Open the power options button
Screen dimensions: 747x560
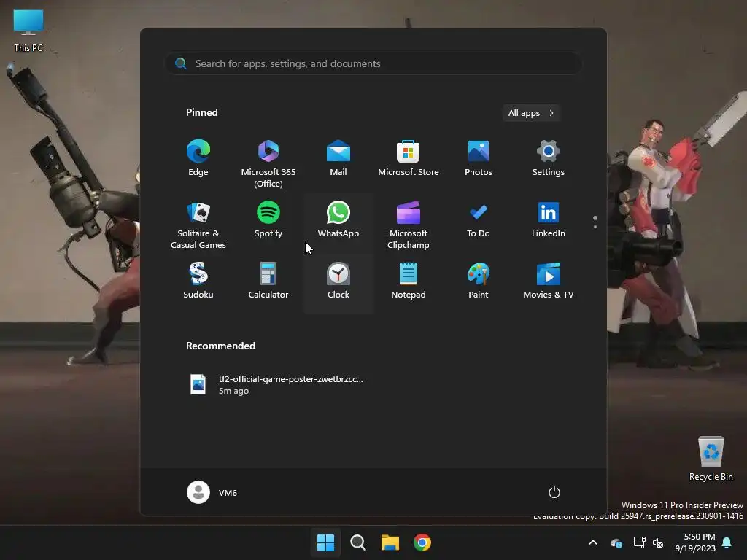(x=554, y=492)
